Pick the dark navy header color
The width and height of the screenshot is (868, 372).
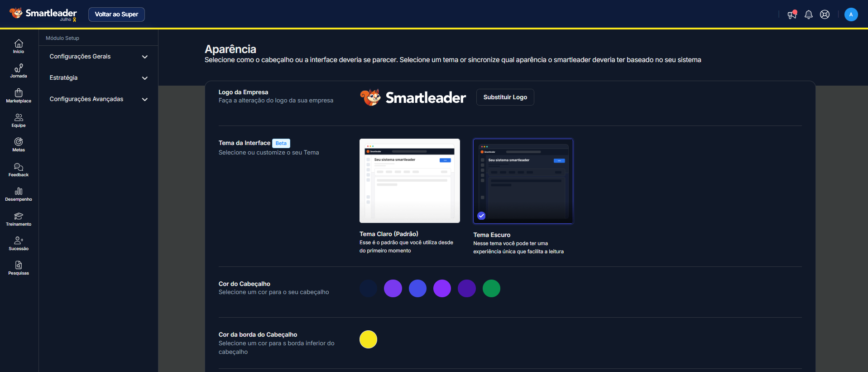coord(368,288)
